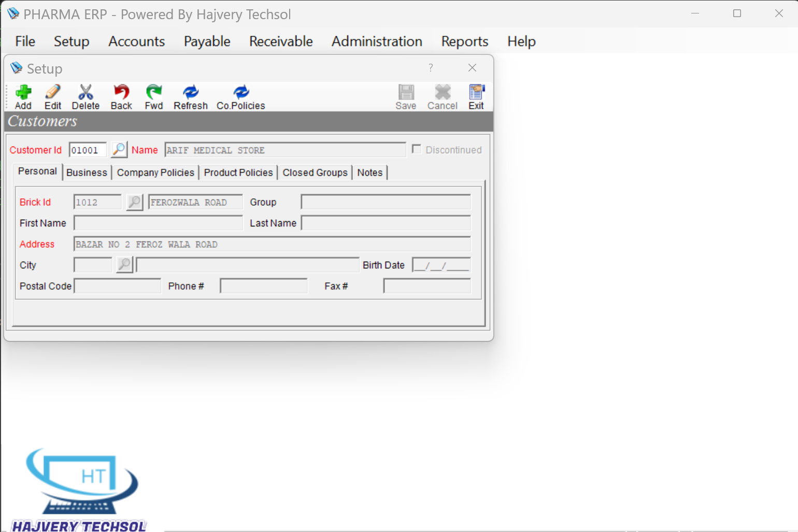
Task: Open the Administration menu
Action: [x=377, y=41]
